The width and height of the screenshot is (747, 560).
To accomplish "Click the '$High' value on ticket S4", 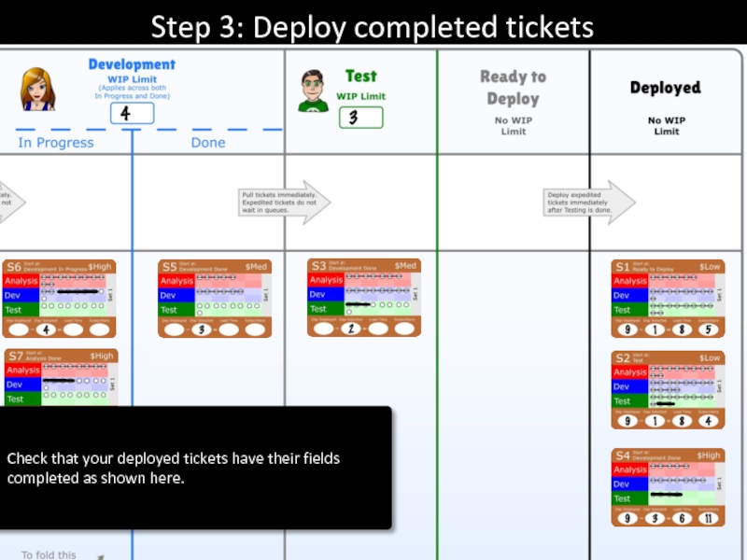I will pos(709,455).
